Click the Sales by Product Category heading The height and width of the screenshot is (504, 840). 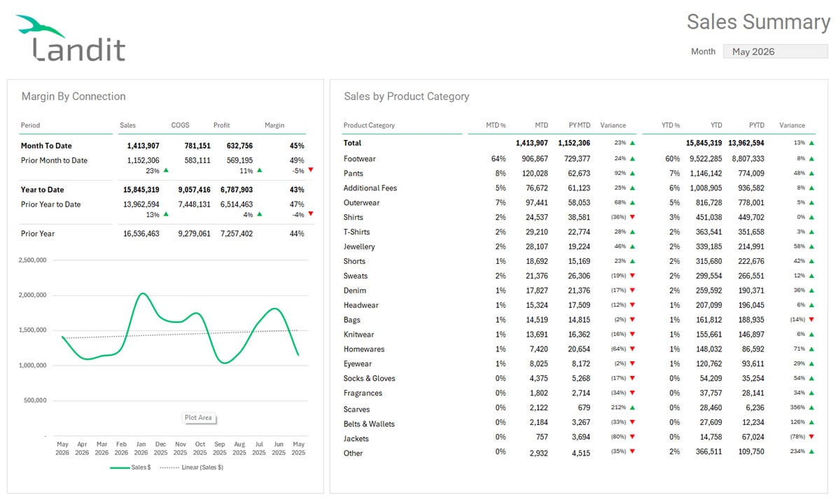coord(406,97)
